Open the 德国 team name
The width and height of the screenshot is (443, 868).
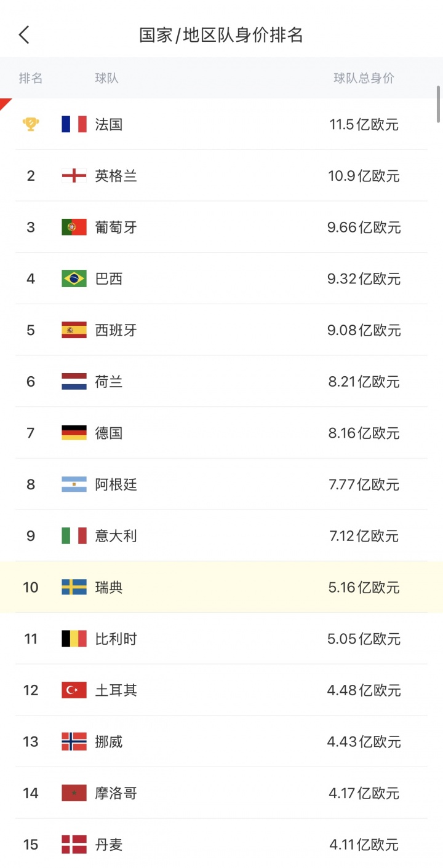pyautogui.click(x=109, y=433)
